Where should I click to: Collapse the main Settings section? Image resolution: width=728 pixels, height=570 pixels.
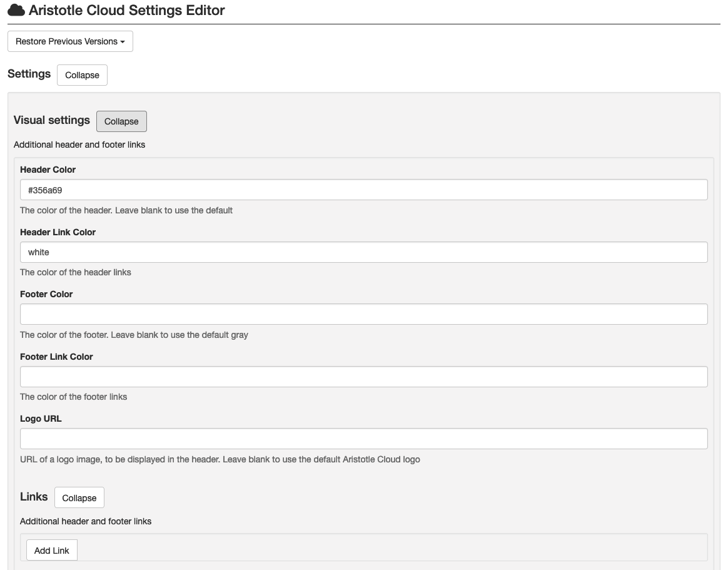tap(82, 75)
